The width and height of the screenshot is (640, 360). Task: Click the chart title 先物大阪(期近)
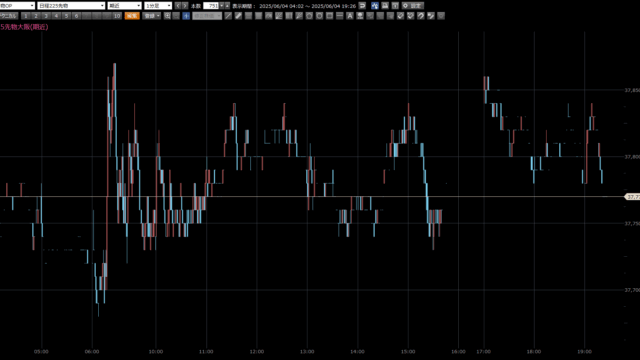point(24,27)
